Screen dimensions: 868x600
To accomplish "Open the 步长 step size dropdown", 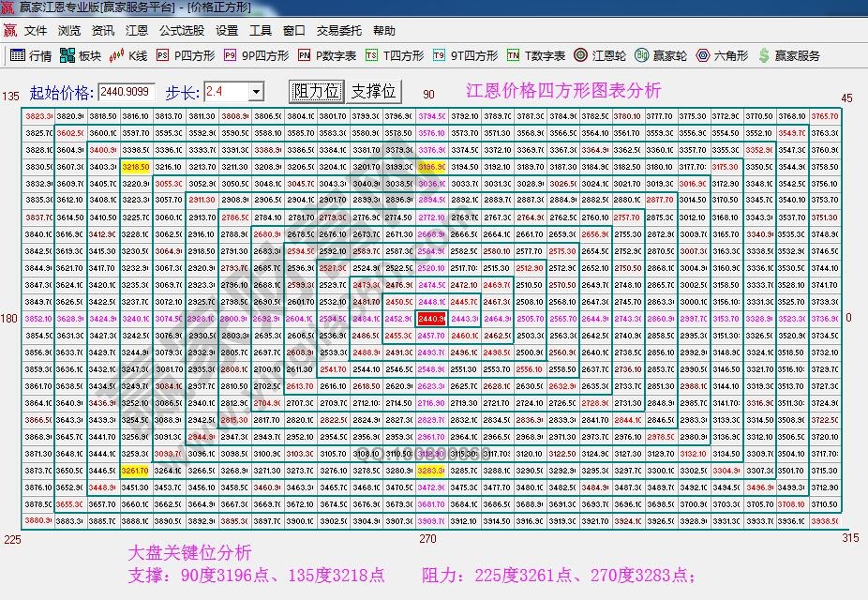I will pyautogui.click(x=258, y=91).
